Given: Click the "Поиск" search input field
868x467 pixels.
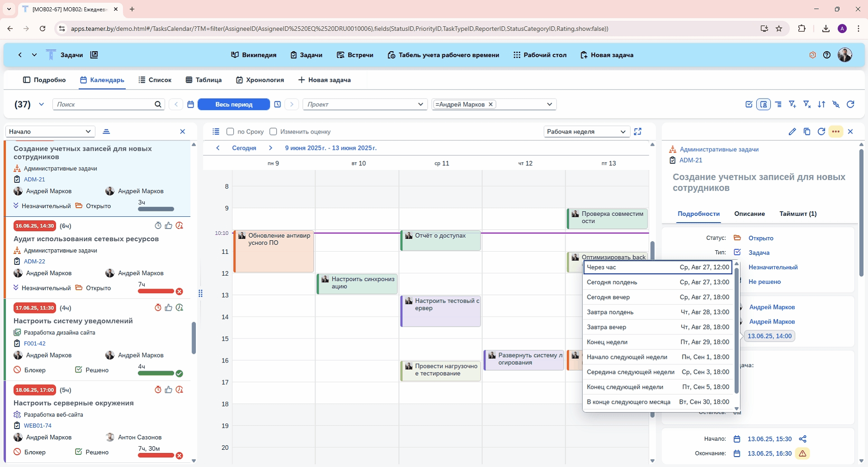Looking at the screenshot, I should [x=104, y=105].
